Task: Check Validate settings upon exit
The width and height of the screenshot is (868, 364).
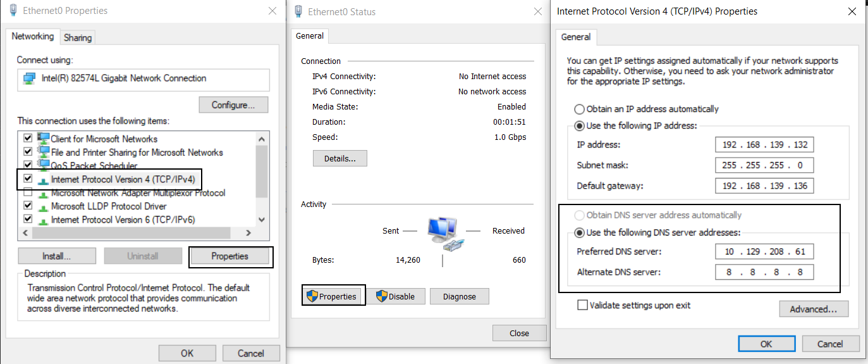Action: (582, 305)
